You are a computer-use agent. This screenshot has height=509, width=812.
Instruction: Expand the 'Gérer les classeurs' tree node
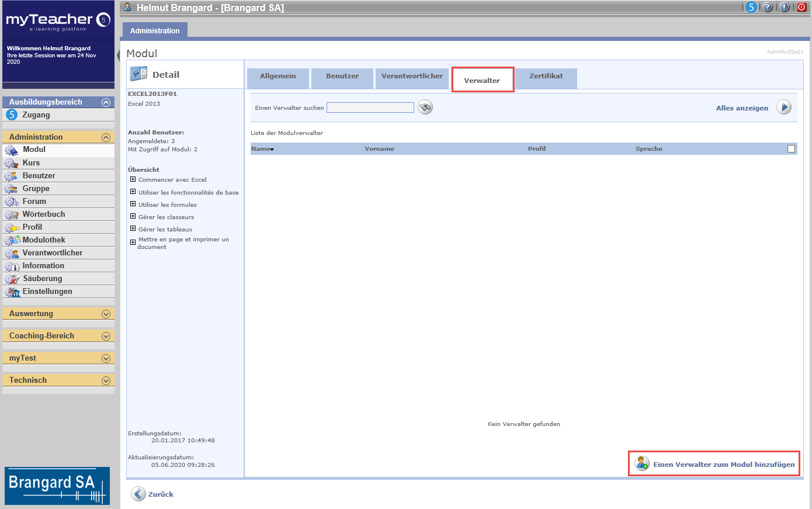pyautogui.click(x=133, y=217)
